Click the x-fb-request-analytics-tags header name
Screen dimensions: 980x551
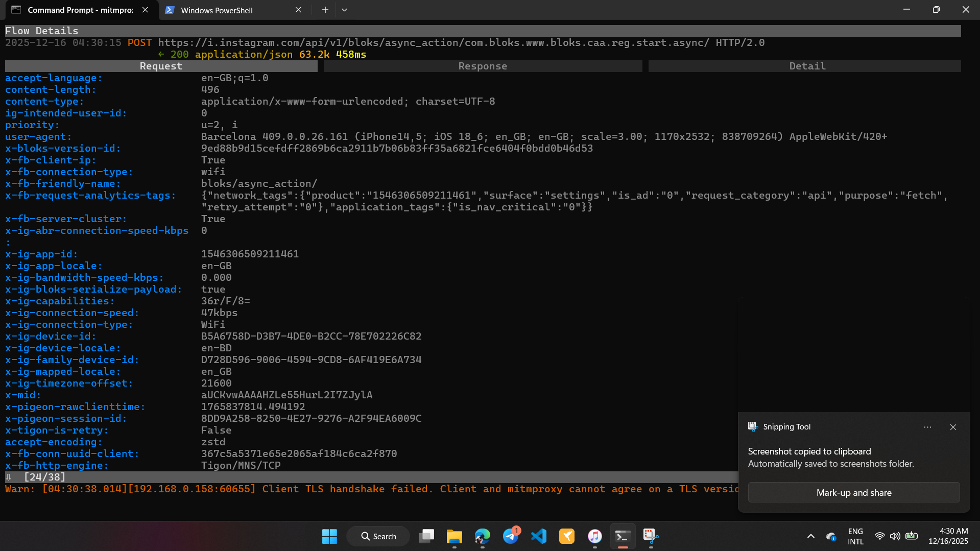coord(90,196)
